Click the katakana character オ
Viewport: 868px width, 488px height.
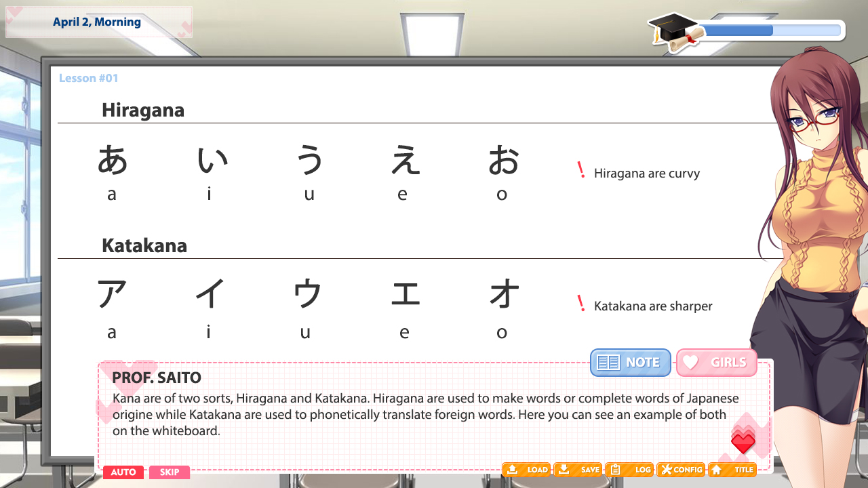tap(504, 294)
